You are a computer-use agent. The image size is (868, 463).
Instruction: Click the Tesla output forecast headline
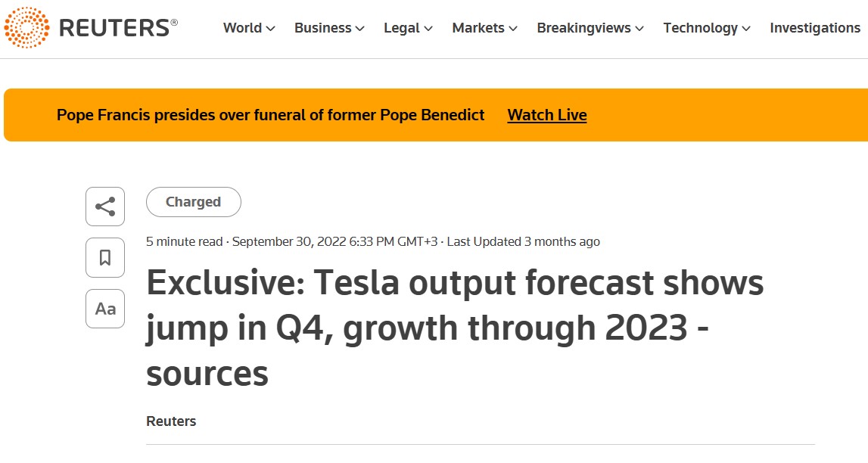454,328
